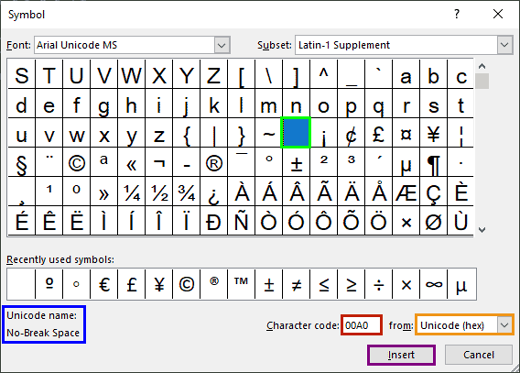
Task: Click the scroll up arrow of symbol grid
Action: coord(482,66)
